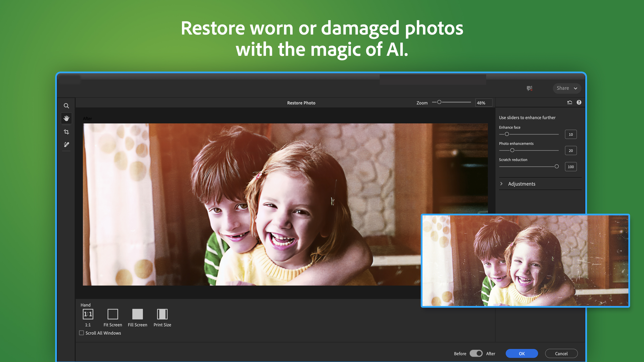Dismiss the dialog with Cancel
Viewport: 644px width, 362px height.
coord(561,353)
